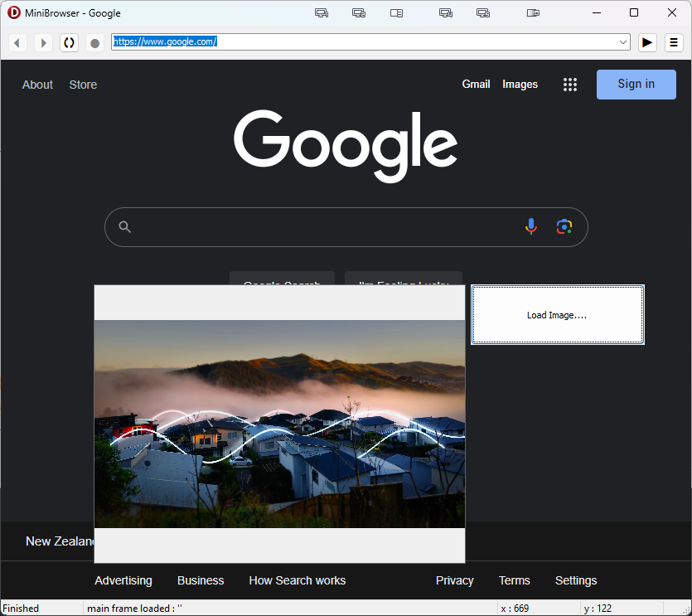The height and width of the screenshot is (616, 692).
Task: Click the layout 3 icon in title bar
Action: (396, 12)
